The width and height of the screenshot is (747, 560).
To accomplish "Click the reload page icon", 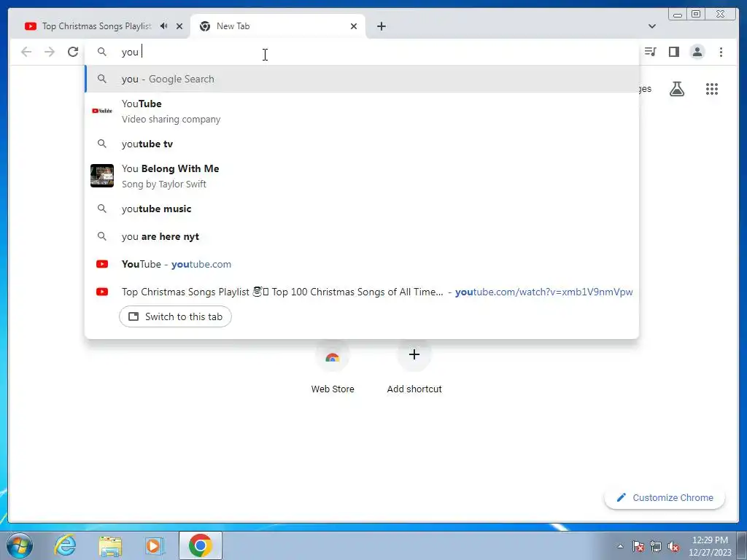I will click(73, 52).
